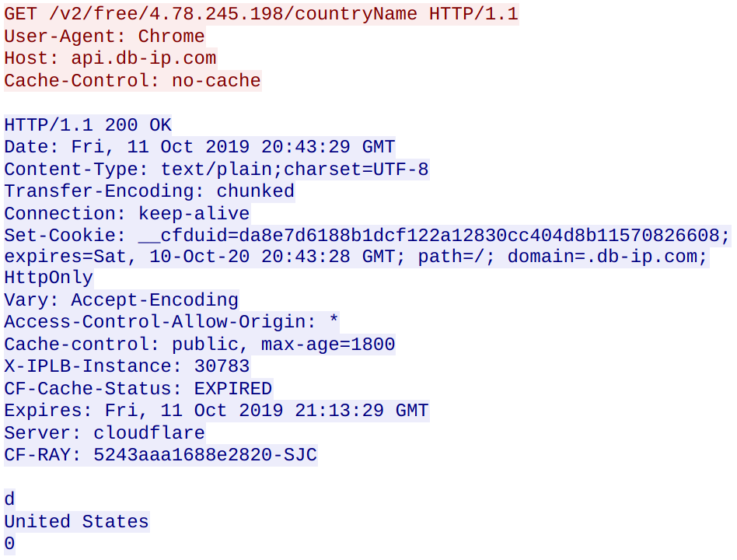Click the Host: api.db-ip.com line
This screenshot has height=560, width=737.
coord(110,58)
